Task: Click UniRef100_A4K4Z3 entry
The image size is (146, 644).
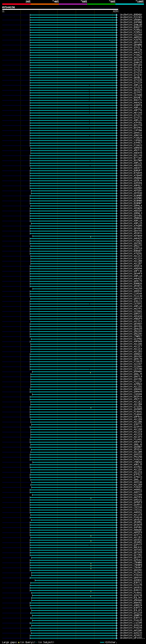Action: point(131,53)
